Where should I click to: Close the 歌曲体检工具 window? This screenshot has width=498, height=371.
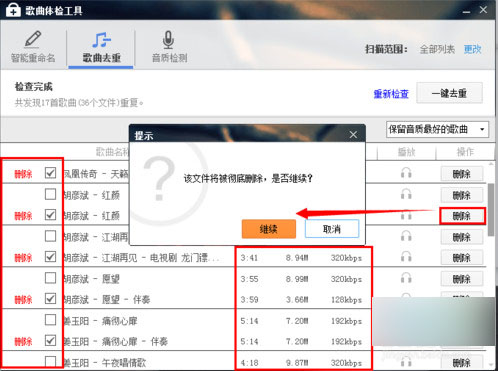(484, 10)
